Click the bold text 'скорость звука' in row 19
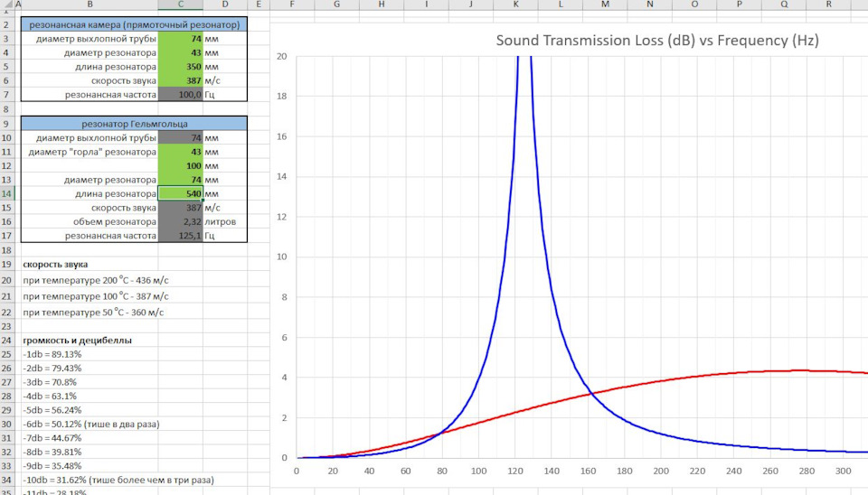 pos(55,265)
